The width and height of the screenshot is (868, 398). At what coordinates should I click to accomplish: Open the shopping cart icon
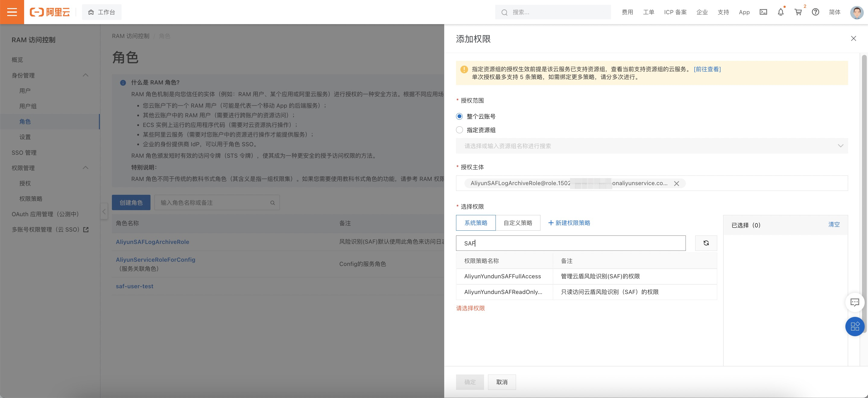798,12
